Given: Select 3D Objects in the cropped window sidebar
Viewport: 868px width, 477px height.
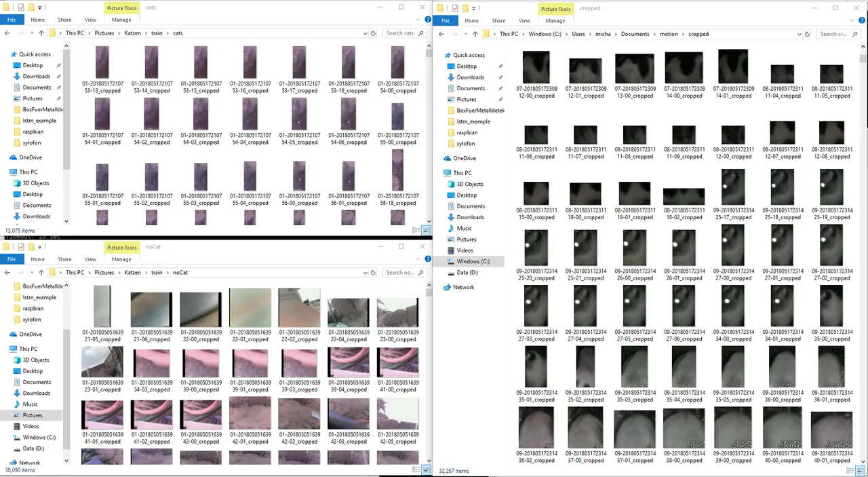Looking at the screenshot, I should (x=470, y=184).
